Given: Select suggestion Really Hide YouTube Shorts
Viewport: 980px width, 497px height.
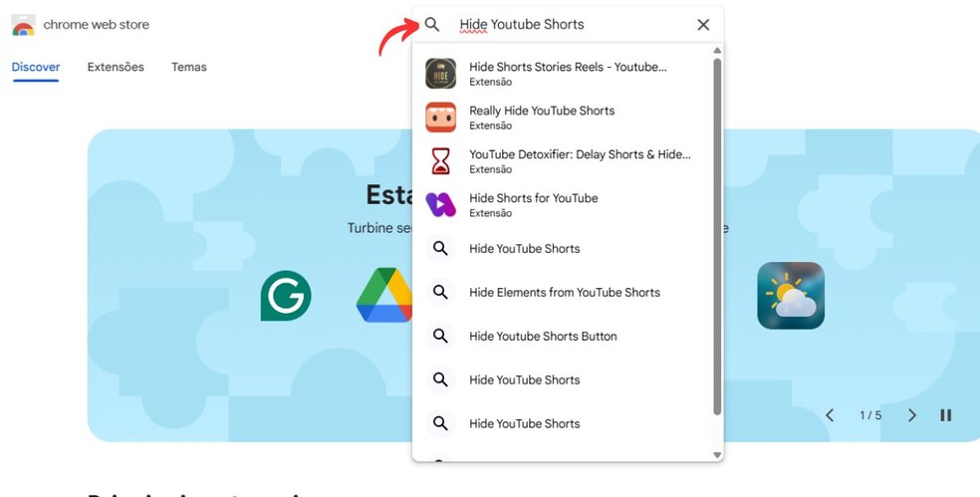Looking at the screenshot, I should (563, 118).
